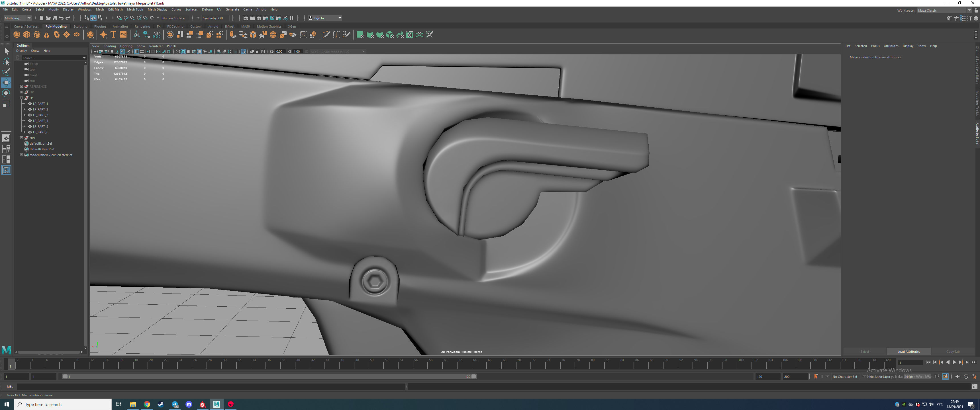The width and height of the screenshot is (980, 410).
Task: Select defaultLightSet in the Outliner
Action: (x=41, y=143)
